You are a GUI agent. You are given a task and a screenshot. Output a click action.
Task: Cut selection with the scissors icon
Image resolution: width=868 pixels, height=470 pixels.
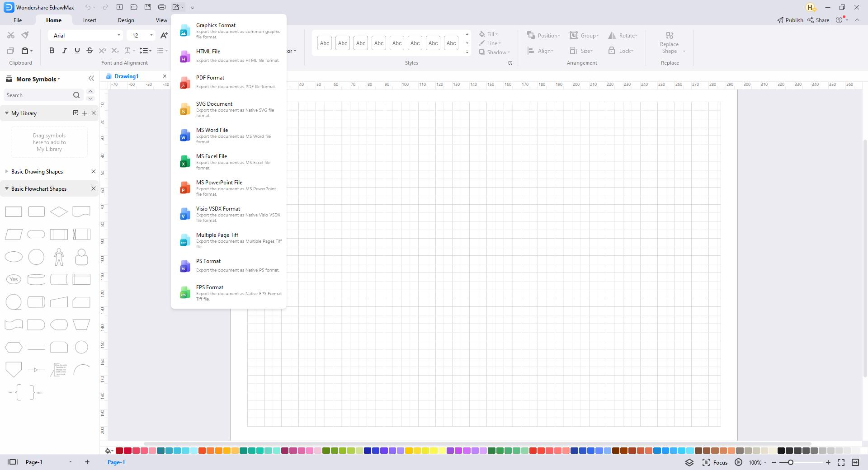pos(11,35)
